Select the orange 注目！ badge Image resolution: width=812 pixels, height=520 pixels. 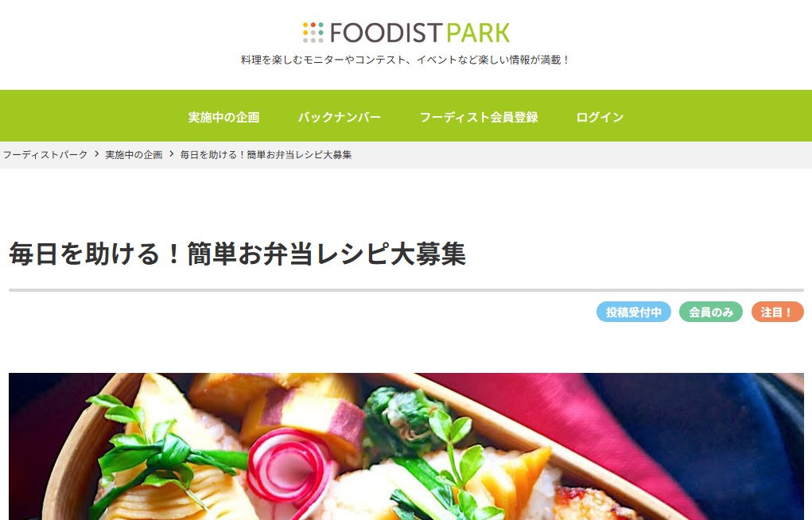click(x=777, y=312)
